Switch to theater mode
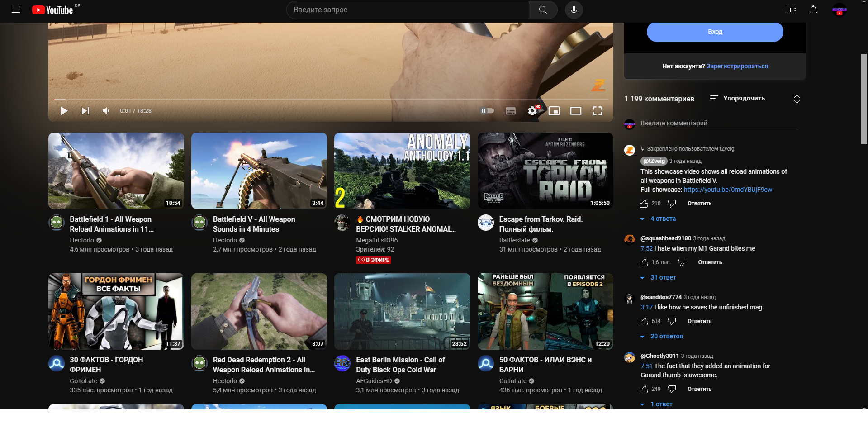The height and width of the screenshot is (423, 868). tap(576, 111)
